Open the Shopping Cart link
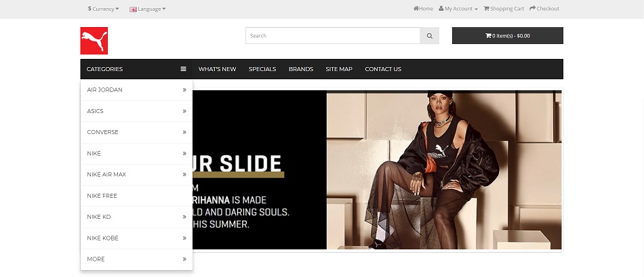Viewport: 644px width, 277px height. click(x=504, y=9)
